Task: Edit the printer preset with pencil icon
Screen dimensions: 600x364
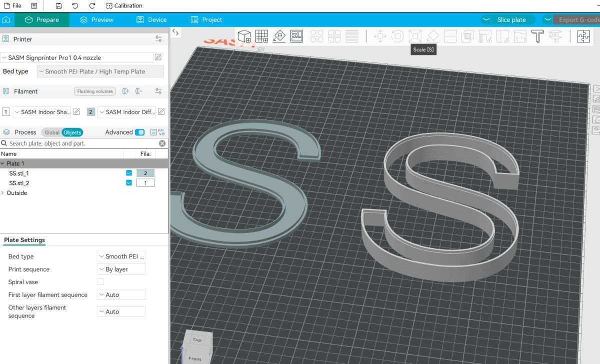Action: pyautogui.click(x=158, y=57)
